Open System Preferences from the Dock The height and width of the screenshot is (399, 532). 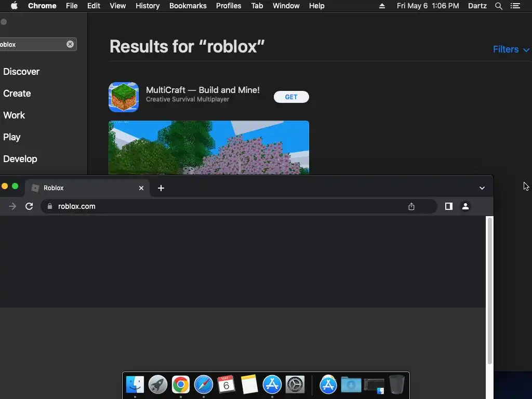(295, 384)
